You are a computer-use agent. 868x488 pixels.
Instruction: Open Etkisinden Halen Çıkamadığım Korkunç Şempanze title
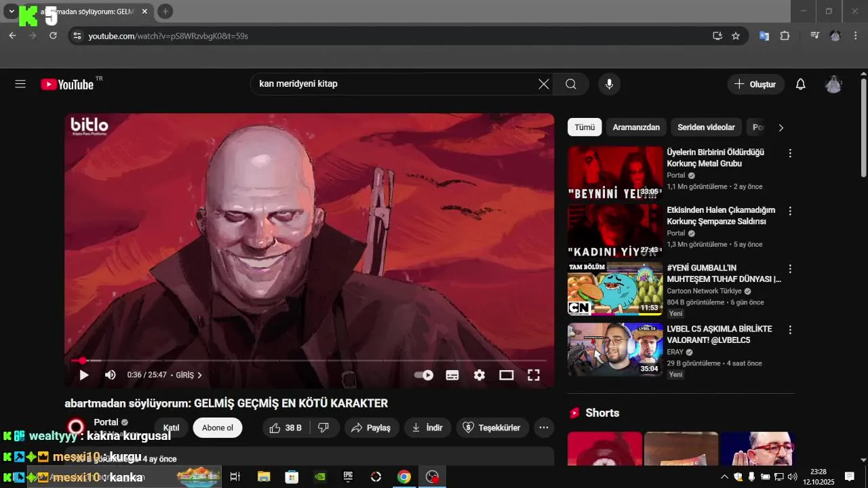(721, 216)
